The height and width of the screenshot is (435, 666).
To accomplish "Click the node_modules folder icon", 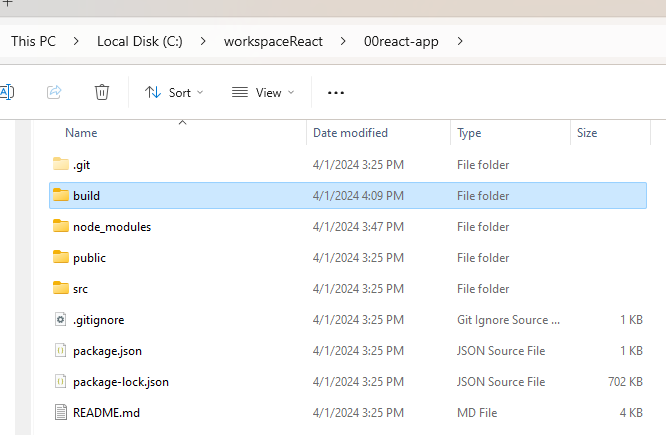I will pyautogui.click(x=61, y=226).
